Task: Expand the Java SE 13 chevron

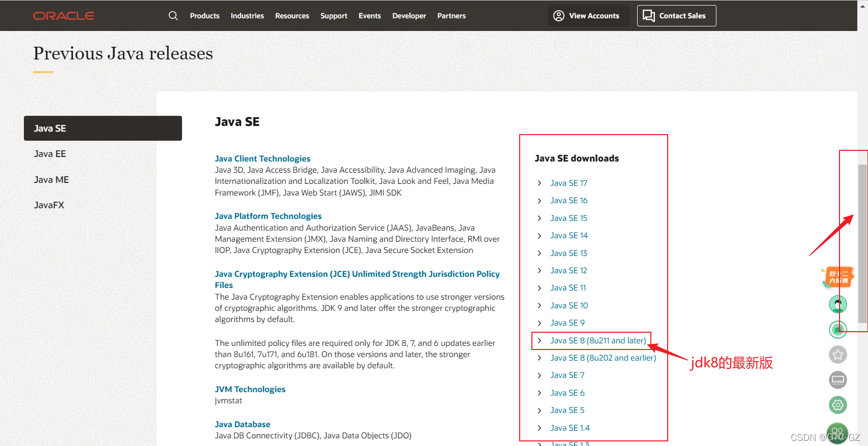Action: pos(540,253)
